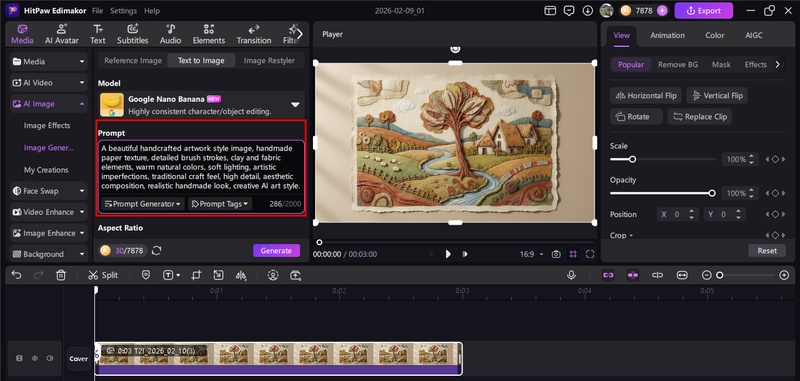Open the layout switcher icon in the title bar
This screenshot has height=381, width=800.
[550, 11]
